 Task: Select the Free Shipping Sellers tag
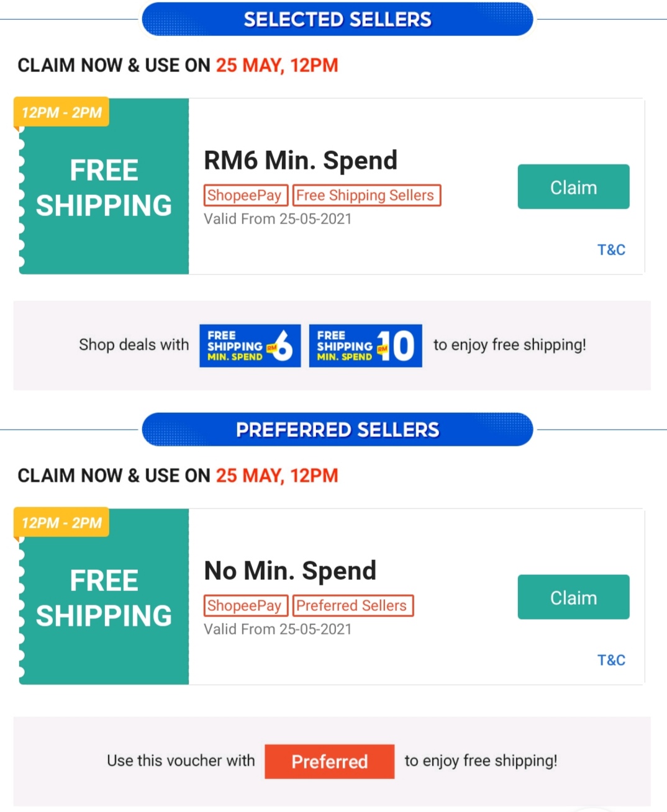366,196
